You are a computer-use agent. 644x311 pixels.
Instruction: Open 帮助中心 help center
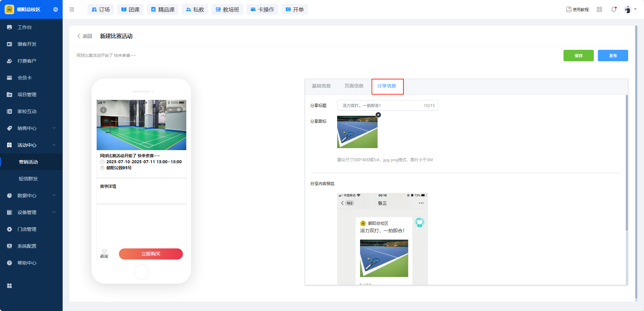pyautogui.click(x=27, y=263)
